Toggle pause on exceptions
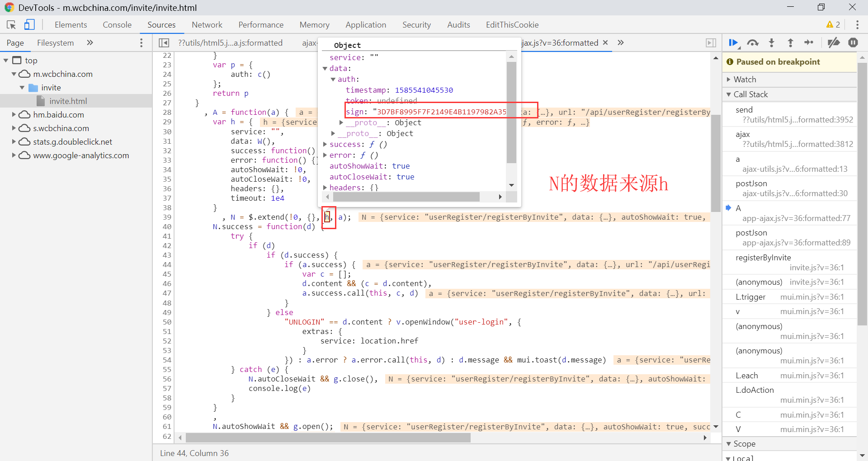The height and width of the screenshot is (461, 868). pos(853,43)
